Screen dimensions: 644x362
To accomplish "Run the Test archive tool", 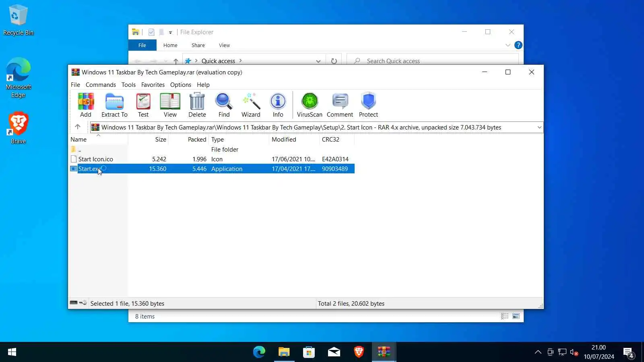I will point(143,105).
